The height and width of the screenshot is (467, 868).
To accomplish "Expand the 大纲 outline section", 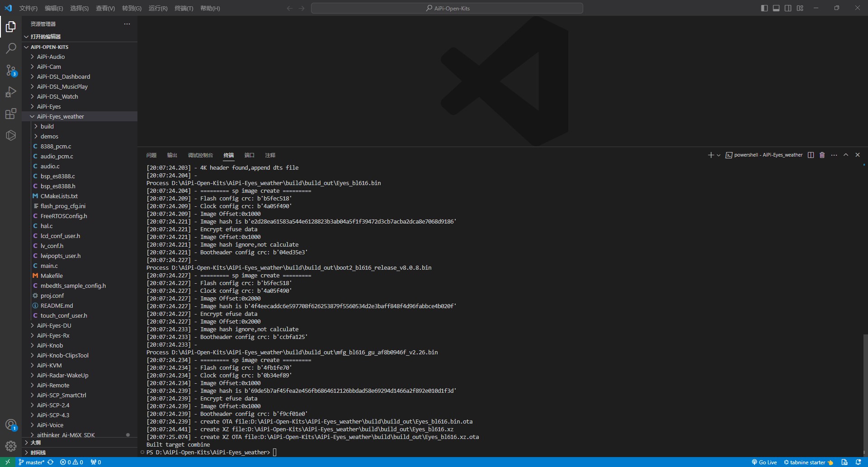I will coord(80,443).
